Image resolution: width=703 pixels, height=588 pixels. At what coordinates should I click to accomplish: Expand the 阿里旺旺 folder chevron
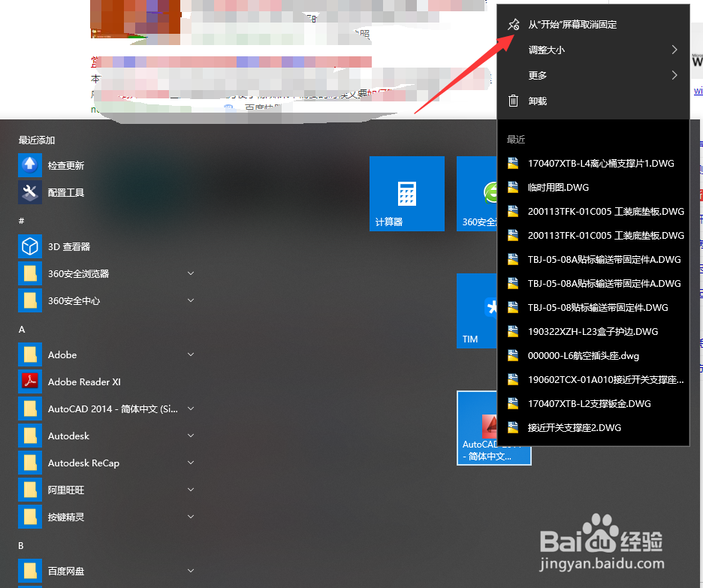tap(191, 490)
